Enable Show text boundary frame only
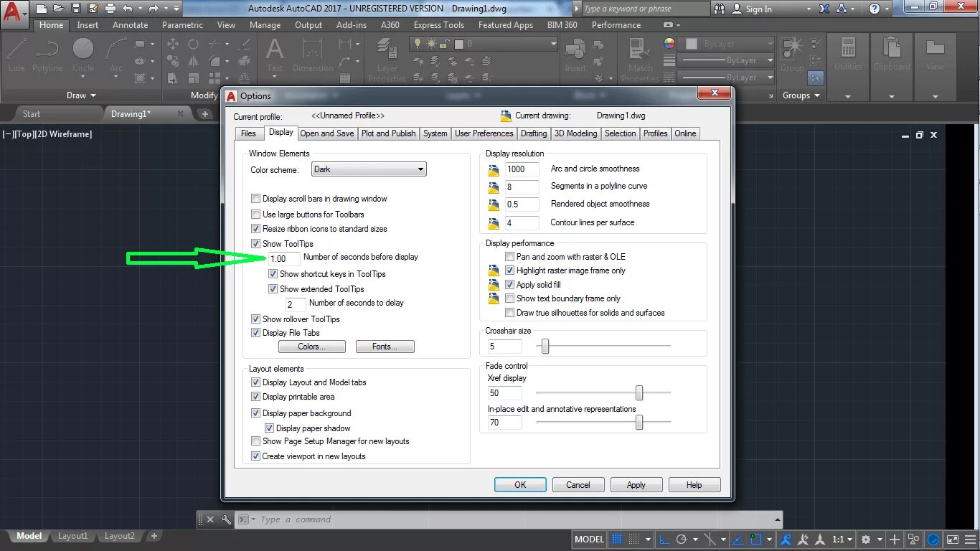 (510, 298)
